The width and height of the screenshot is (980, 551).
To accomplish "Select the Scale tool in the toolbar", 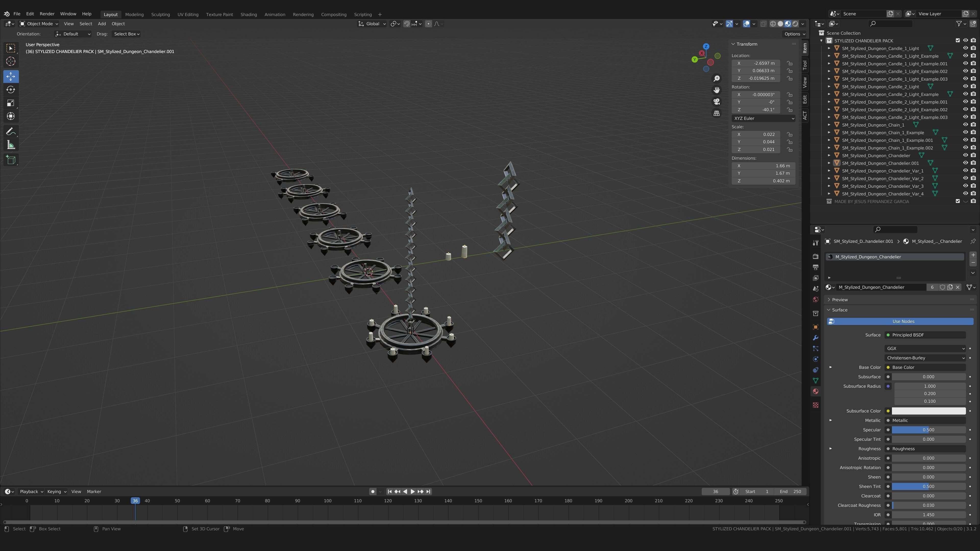I will click(11, 103).
